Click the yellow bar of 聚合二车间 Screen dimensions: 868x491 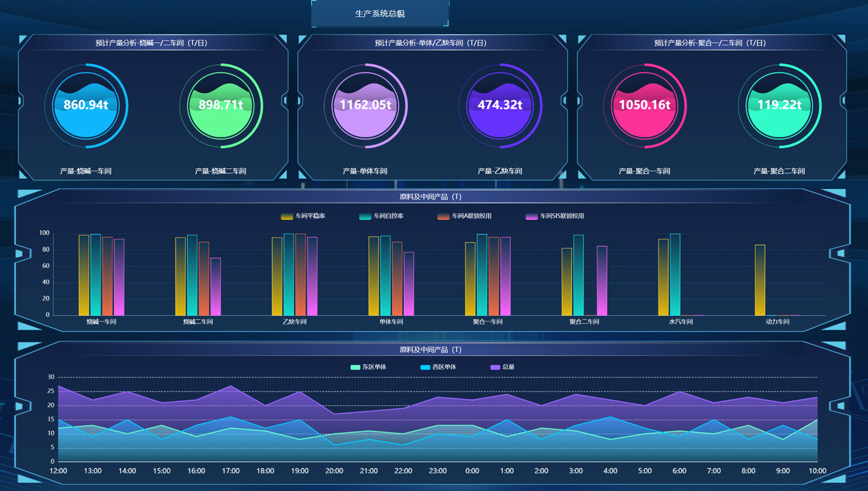click(x=567, y=282)
